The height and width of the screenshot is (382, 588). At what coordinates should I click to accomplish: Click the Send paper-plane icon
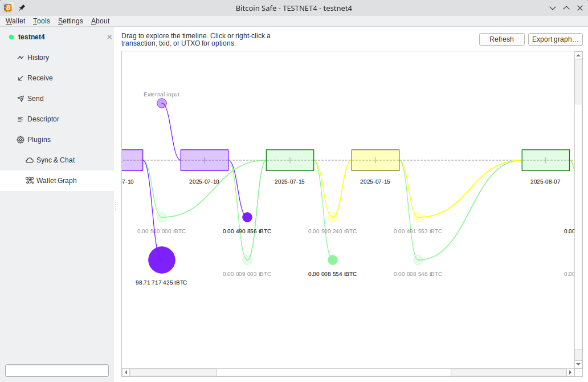tap(21, 98)
